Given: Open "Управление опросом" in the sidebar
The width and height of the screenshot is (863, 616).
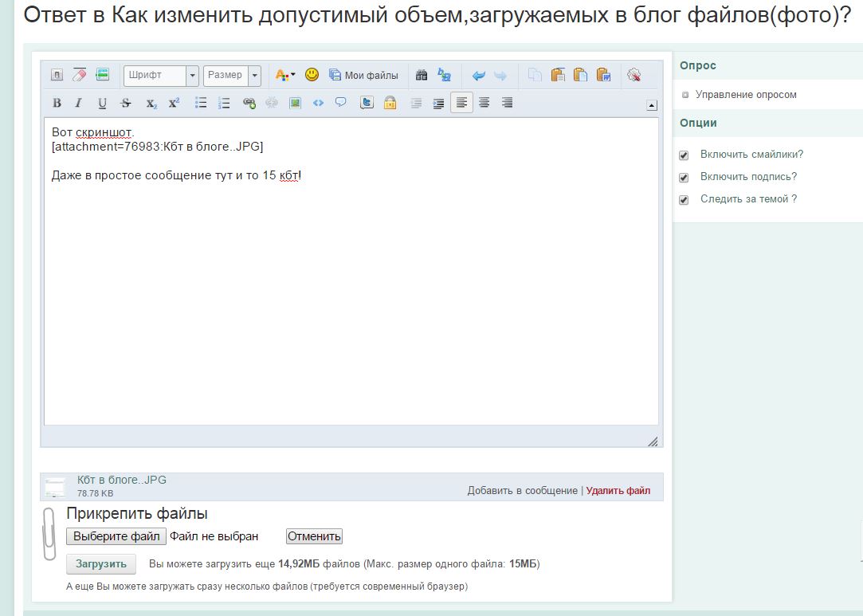Looking at the screenshot, I should [745, 95].
